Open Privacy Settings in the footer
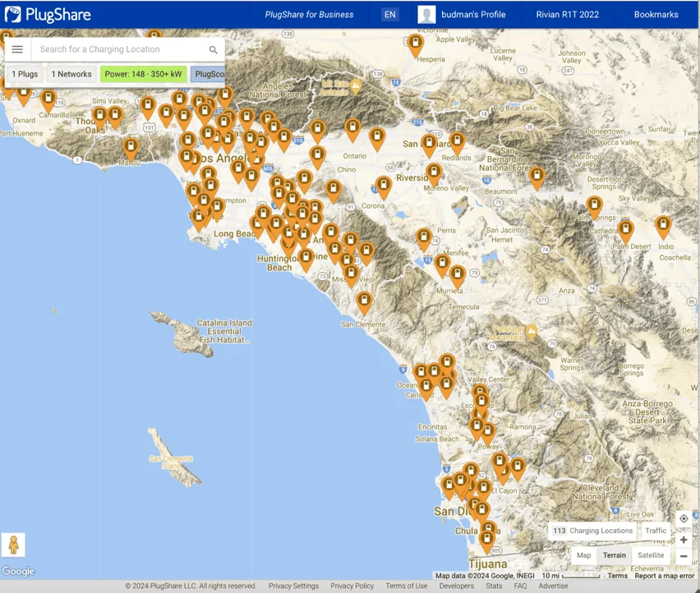The height and width of the screenshot is (593, 700). (293, 586)
